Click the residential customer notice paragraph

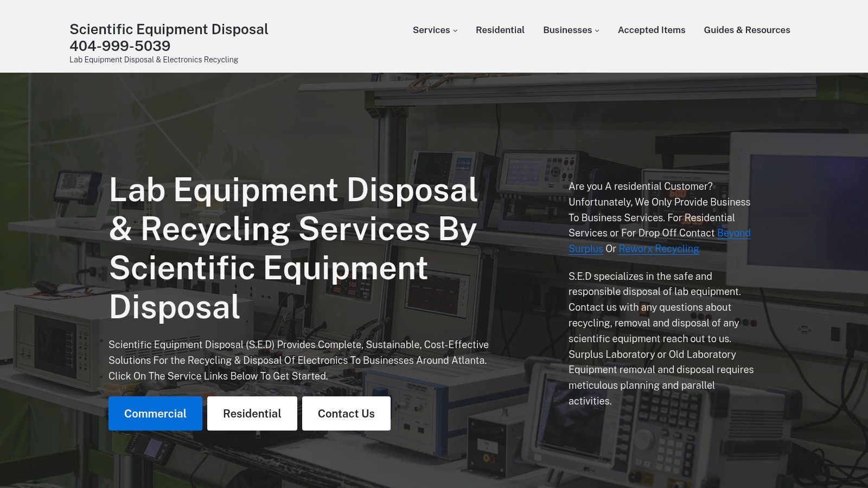(x=659, y=217)
